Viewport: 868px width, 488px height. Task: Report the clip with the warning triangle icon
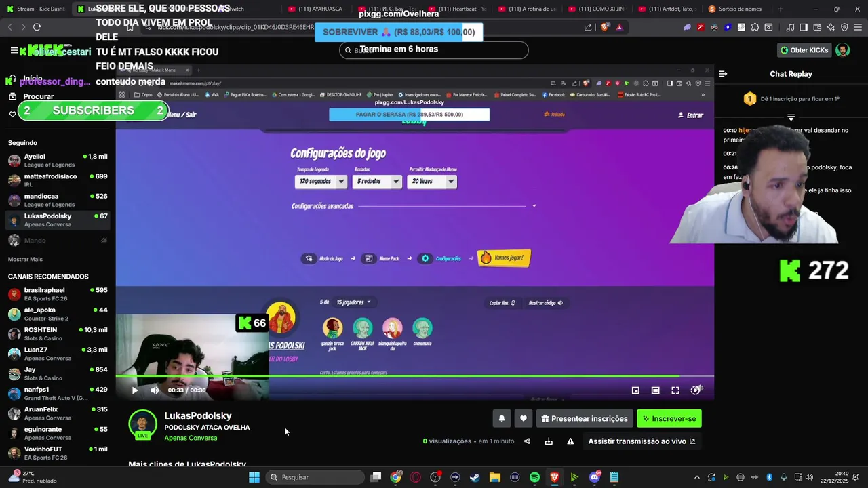(x=570, y=441)
